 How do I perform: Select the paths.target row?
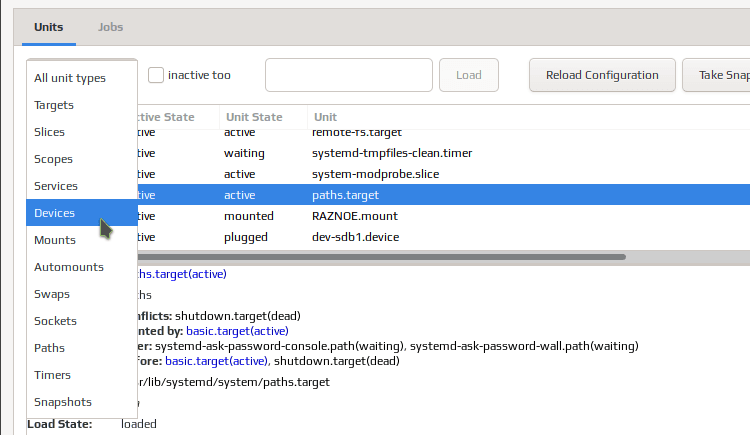click(x=444, y=195)
